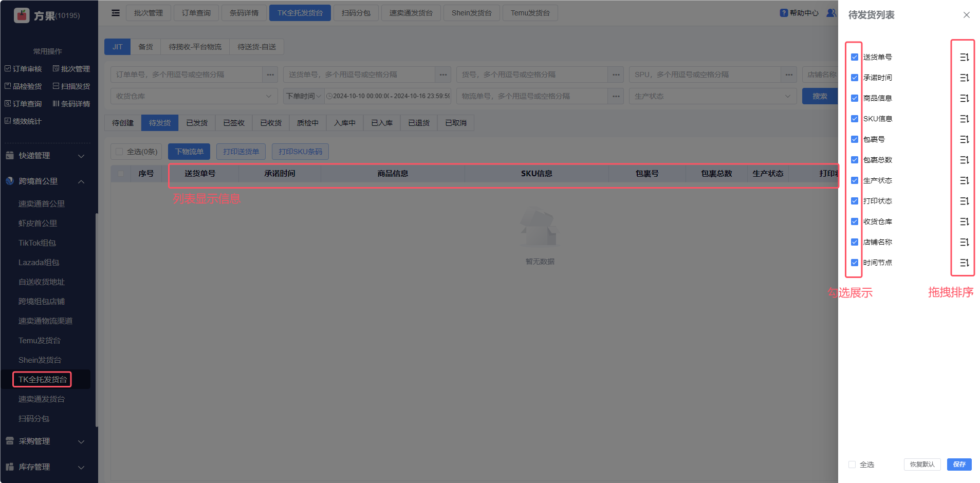Click the 订单单号 input field

tap(187, 75)
